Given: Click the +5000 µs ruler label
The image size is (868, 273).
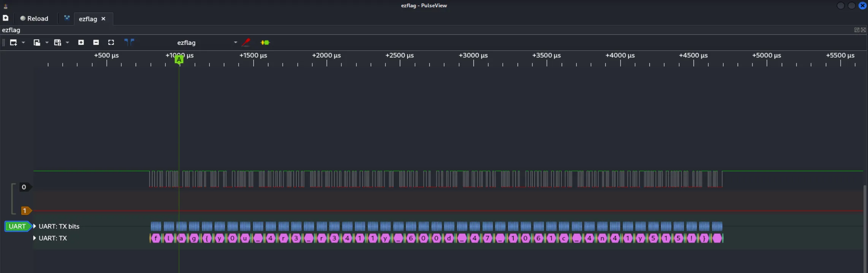Looking at the screenshot, I should [x=767, y=56].
